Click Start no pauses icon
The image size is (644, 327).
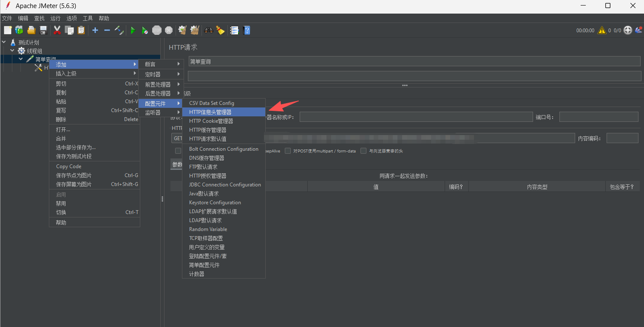pyautogui.click(x=145, y=30)
